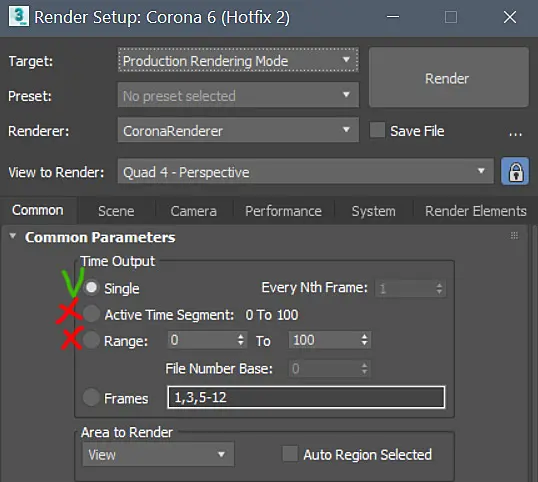The image size is (538, 482).
Task: Click the 3ds Max app icon in title bar
Action: (x=19, y=16)
